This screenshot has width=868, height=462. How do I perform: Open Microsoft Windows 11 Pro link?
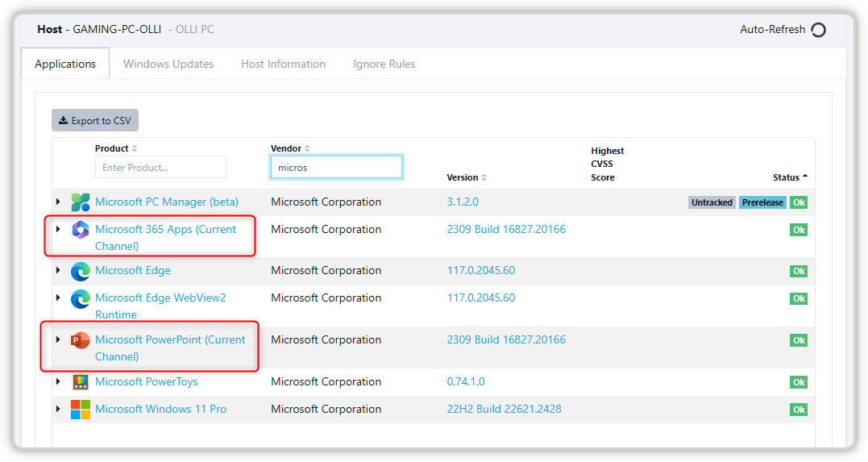tap(160, 409)
